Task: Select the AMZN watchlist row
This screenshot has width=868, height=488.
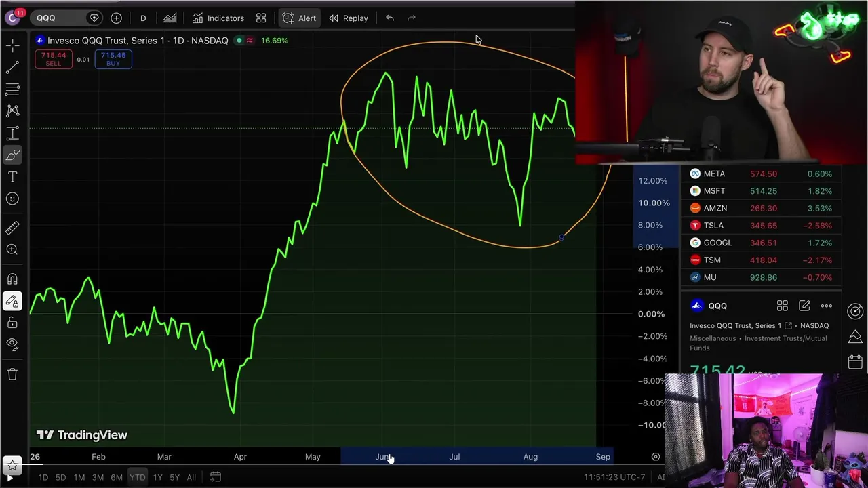Action: (761, 208)
